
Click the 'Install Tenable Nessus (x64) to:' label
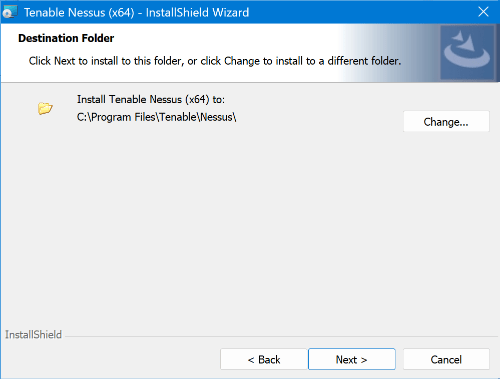click(151, 99)
